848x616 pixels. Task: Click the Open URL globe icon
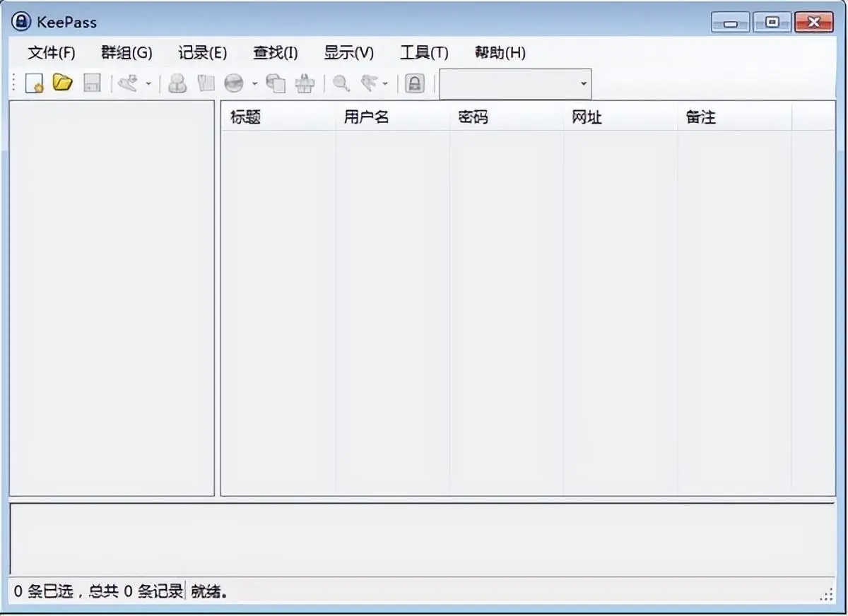(234, 83)
